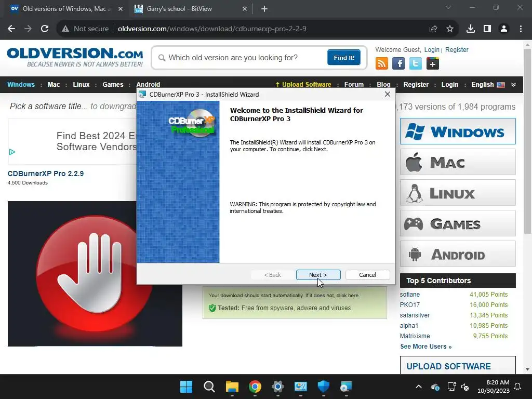Click the UPLOAD SOFTWARE box
Viewport: 532px width, 399px height.
(458, 365)
